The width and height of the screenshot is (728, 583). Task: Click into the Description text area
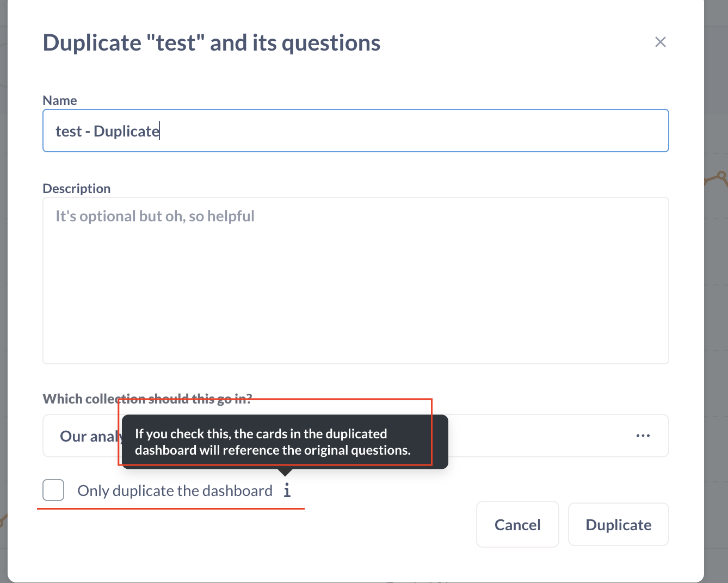[356, 281]
